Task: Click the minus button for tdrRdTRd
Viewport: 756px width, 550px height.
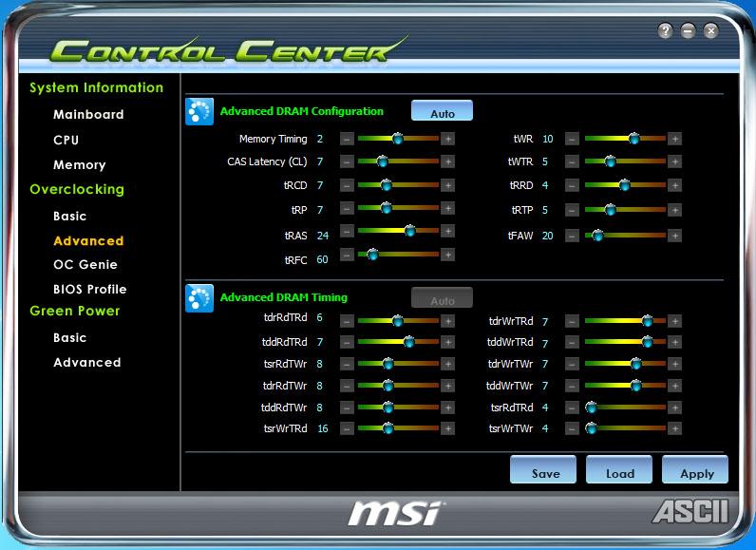Action: point(347,320)
